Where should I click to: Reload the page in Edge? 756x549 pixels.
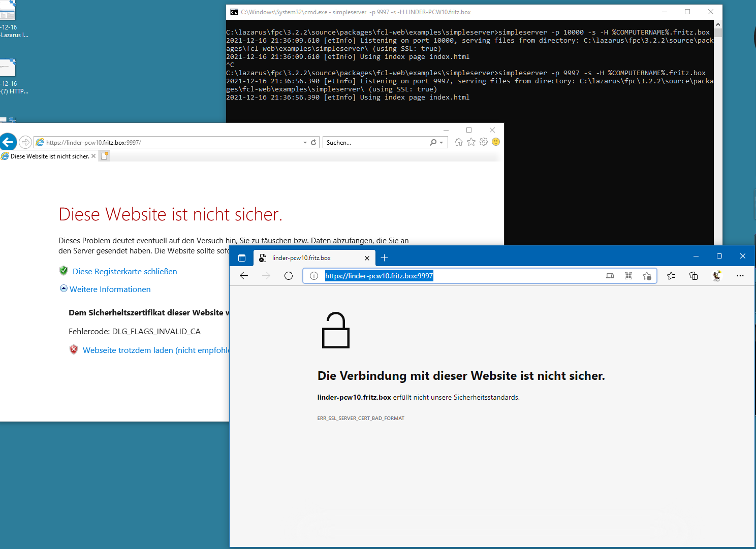pyautogui.click(x=289, y=276)
